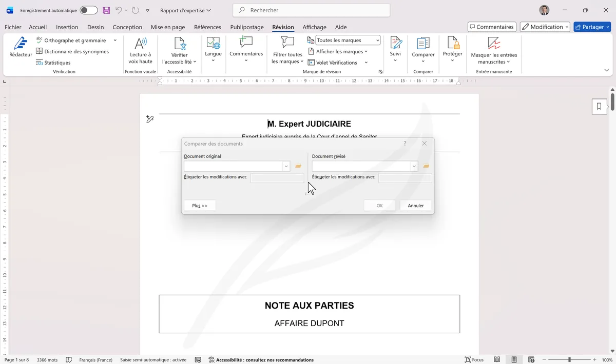Open the Fichier menu

(12, 27)
